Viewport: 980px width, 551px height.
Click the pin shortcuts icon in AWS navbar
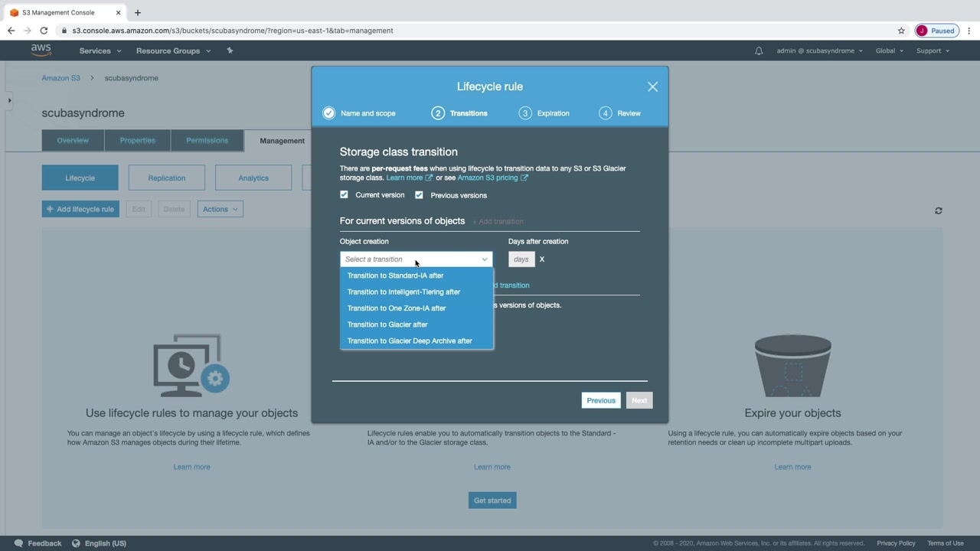(230, 51)
